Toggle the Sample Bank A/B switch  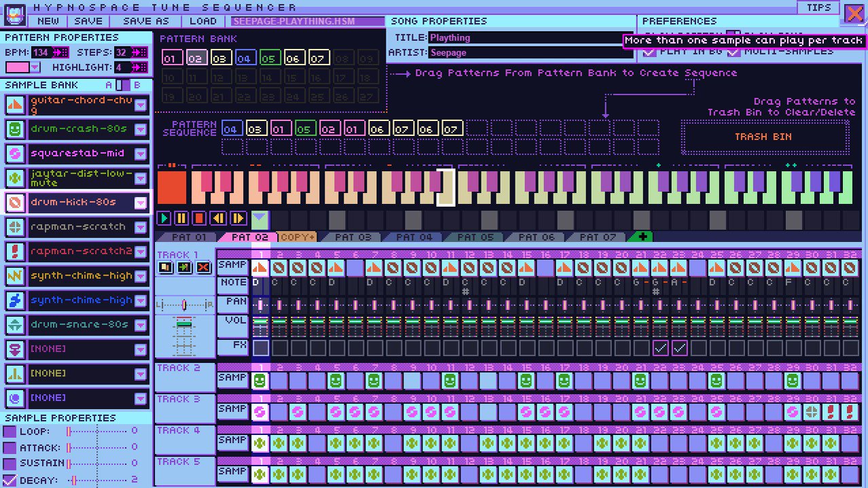123,85
